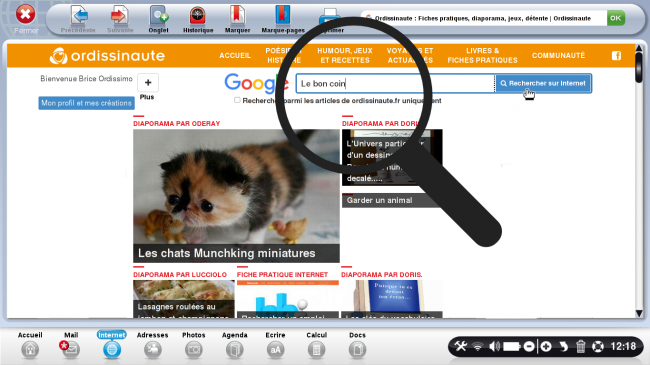
Task: Click the battery tray icon
Action: [x=512, y=346]
